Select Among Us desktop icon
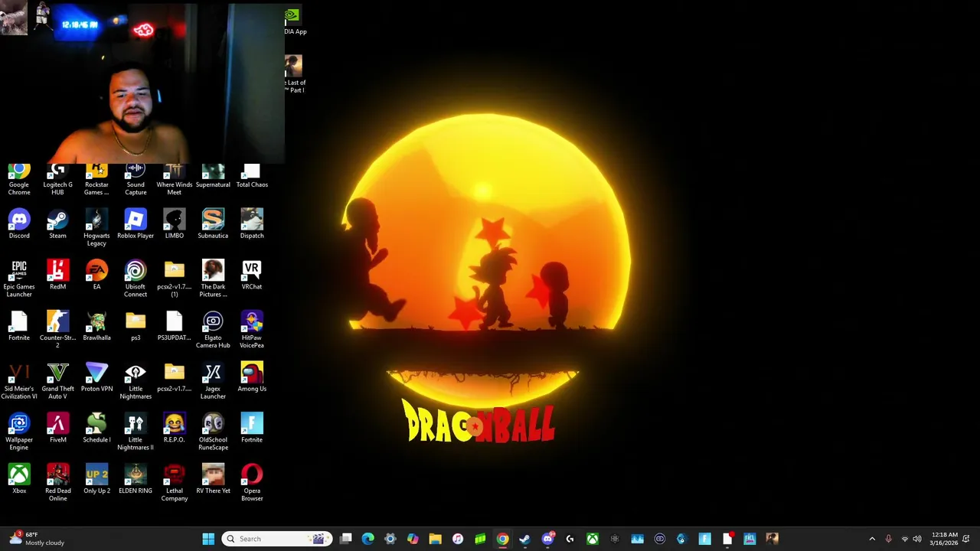Screen dimensions: 980x551 tap(252, 377)
